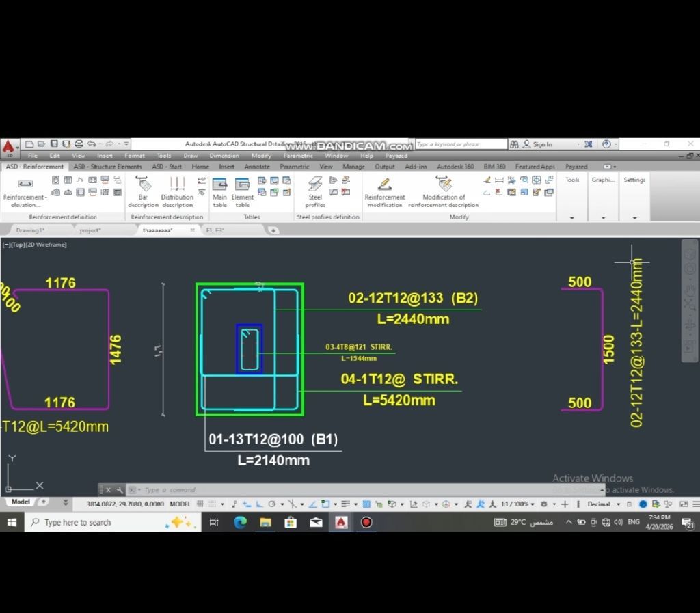
Task: Insert a Main table
Action: 219,191
